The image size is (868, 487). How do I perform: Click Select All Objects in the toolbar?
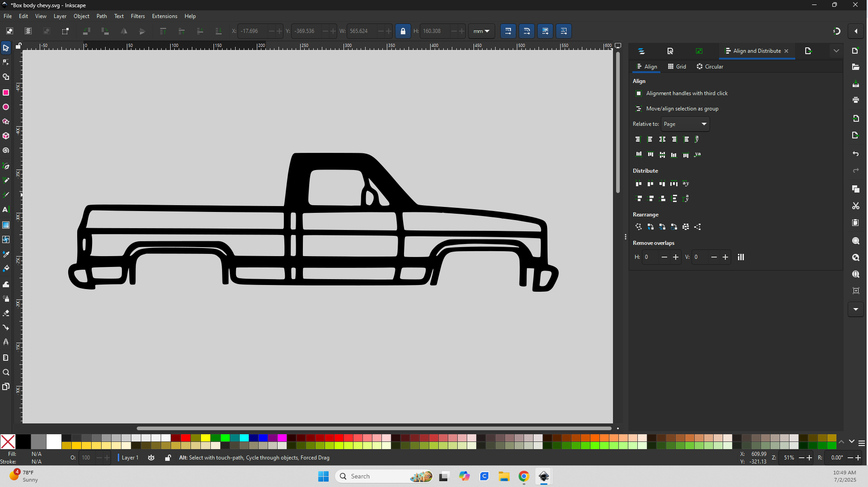pos(9,31)
